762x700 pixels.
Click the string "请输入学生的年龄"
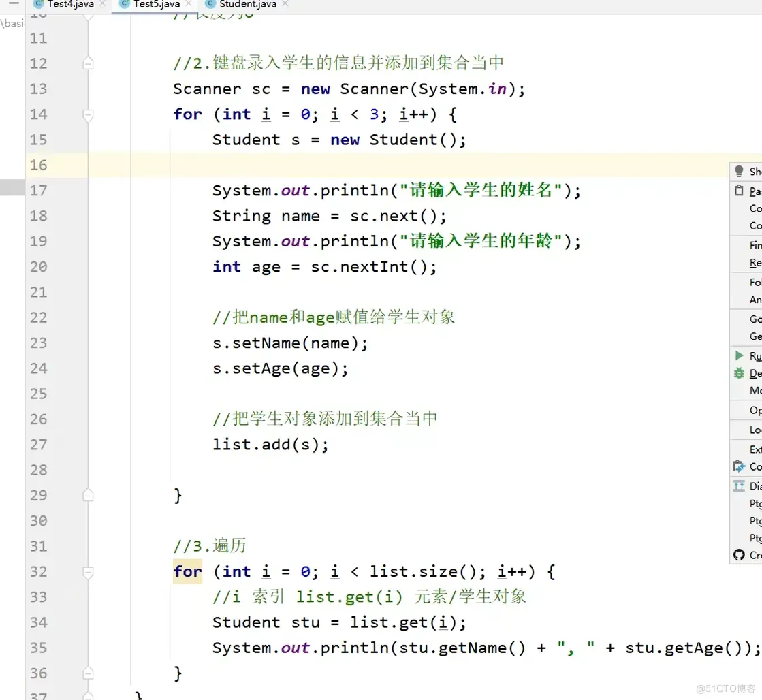pos(481,241)
